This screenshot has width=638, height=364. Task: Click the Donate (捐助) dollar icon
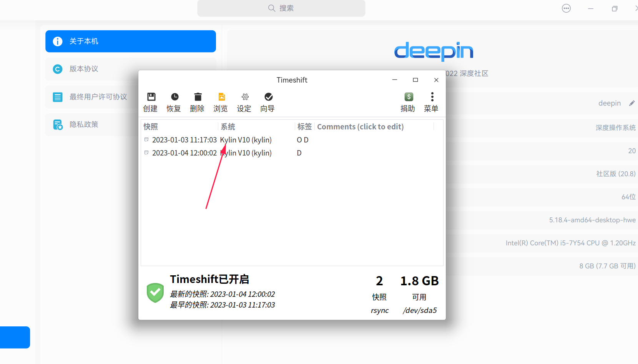(x=409, y=97)
